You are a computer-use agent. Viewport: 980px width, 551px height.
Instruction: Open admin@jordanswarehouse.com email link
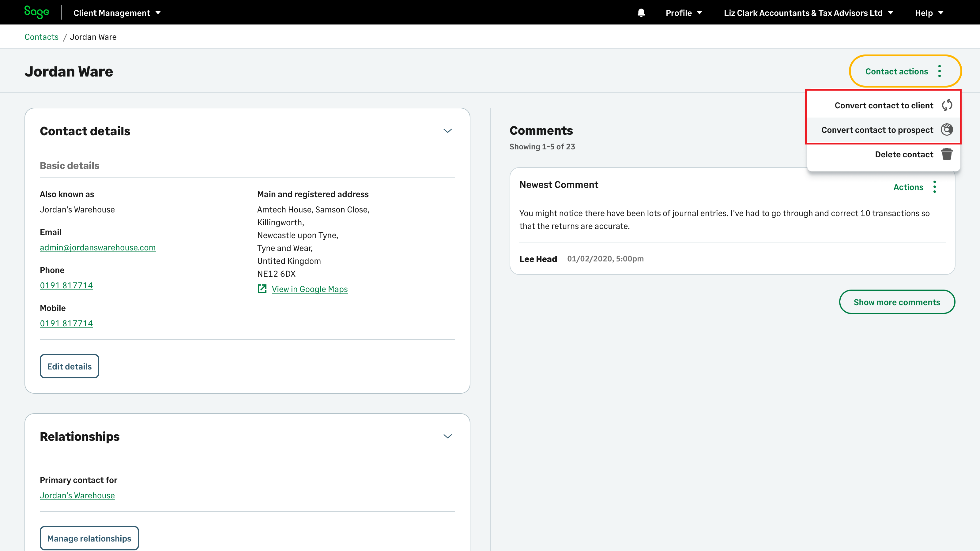[97, 248]
